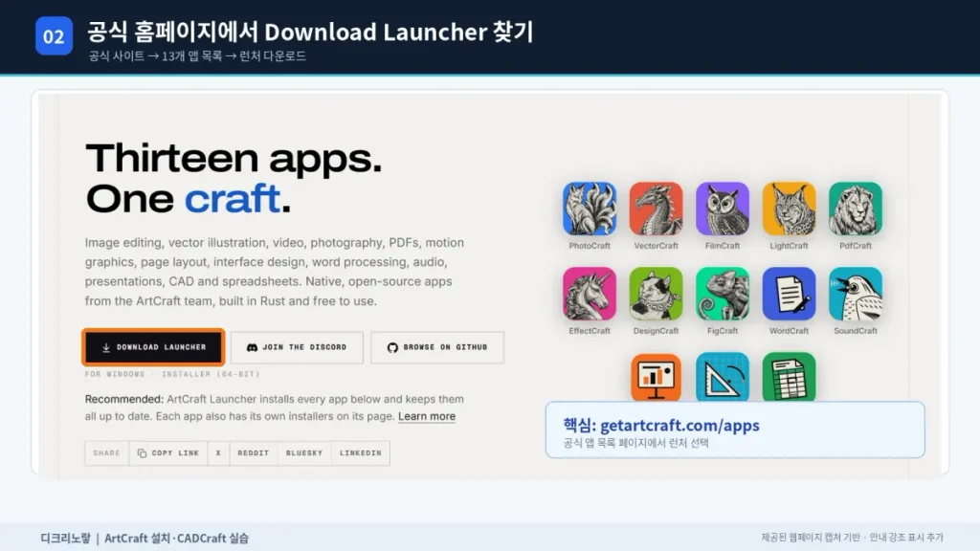Open the WordCraft document app icon
980x551 pixels.
pyautogui.click(x=789, y=294)
